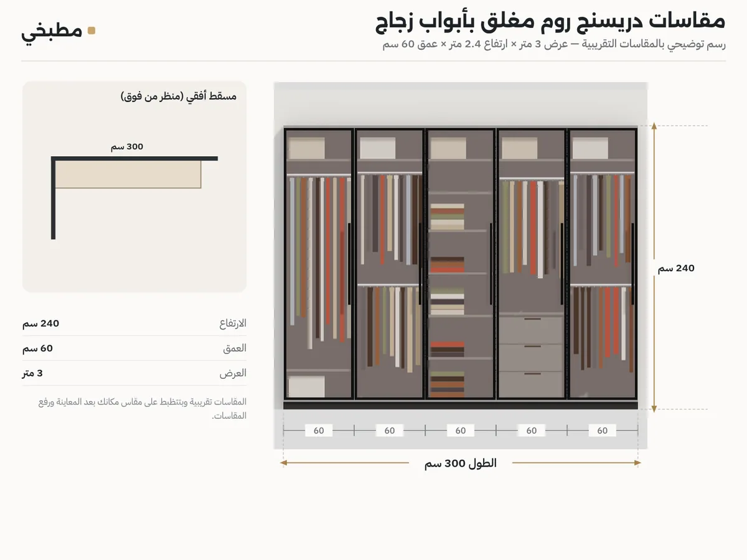The width and height of the screenshot is (747, 560).
Task: Click the مسقط أفقي (منظر من فوق) panel title
Action: pos(179,96)
